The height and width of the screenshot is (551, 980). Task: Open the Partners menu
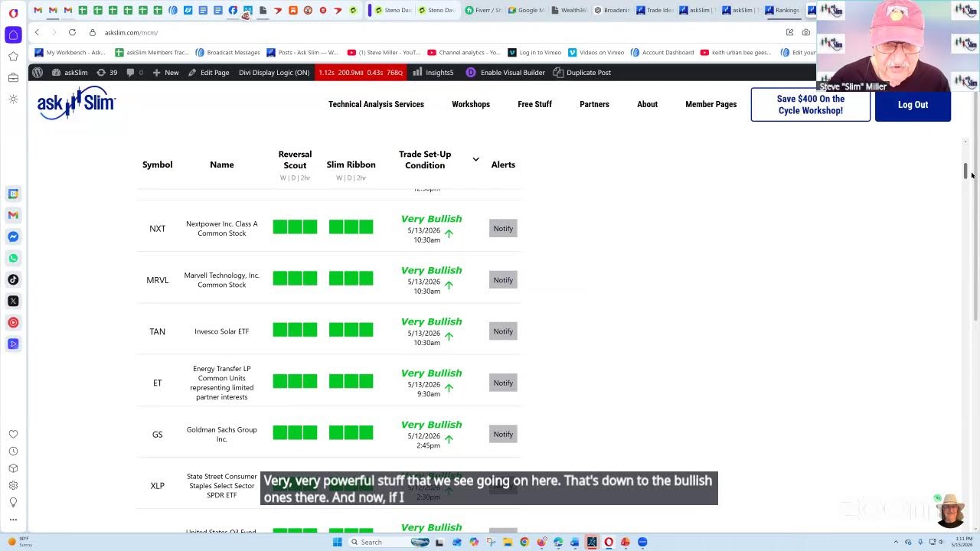[594, 104]
